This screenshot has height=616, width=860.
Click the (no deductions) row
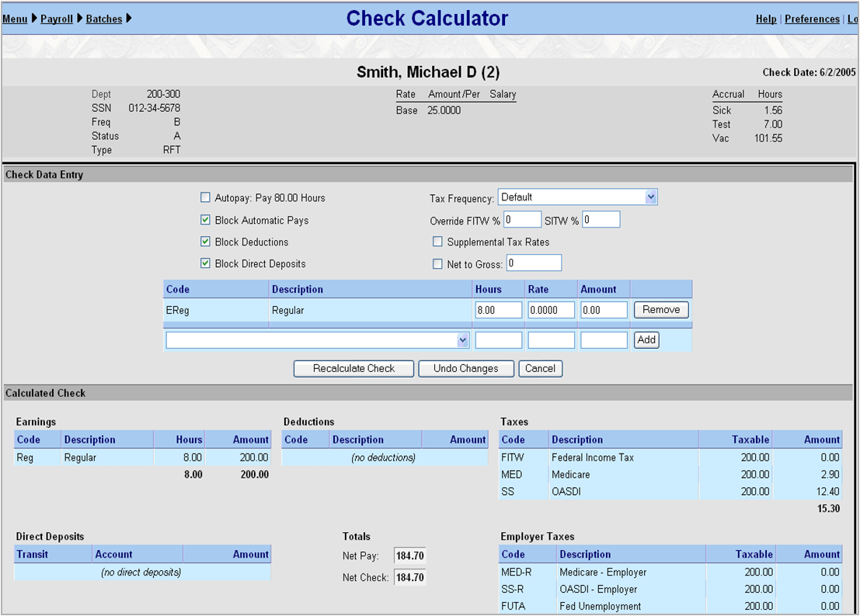point(385,458)
